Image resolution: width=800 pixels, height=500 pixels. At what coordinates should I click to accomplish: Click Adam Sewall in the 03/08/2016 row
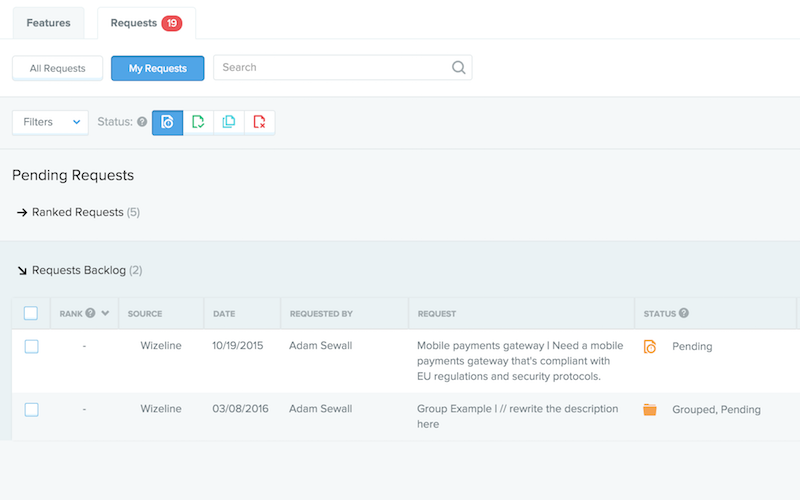point(320,409)
